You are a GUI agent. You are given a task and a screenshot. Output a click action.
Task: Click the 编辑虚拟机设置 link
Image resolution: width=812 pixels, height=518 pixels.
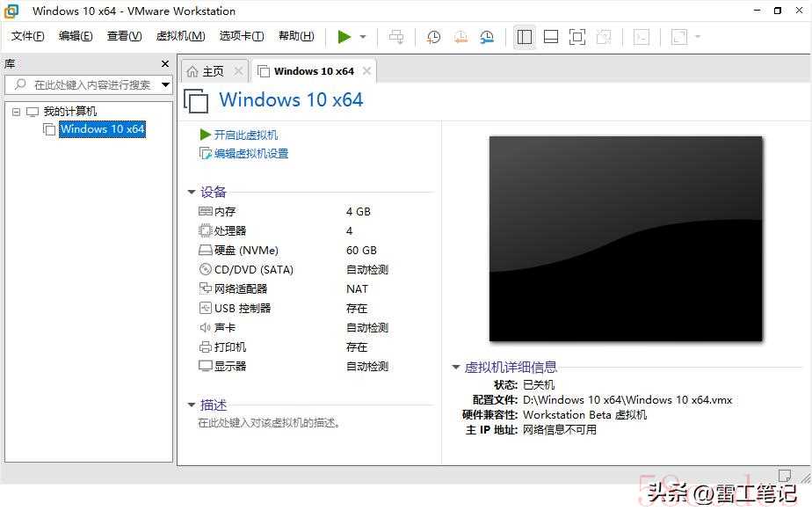[250, 154]
